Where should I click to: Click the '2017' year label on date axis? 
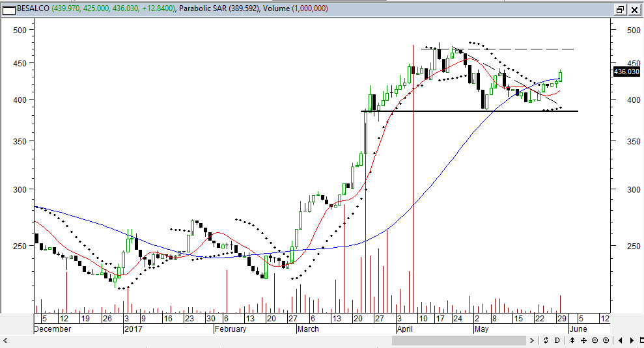tap(133, 329)
